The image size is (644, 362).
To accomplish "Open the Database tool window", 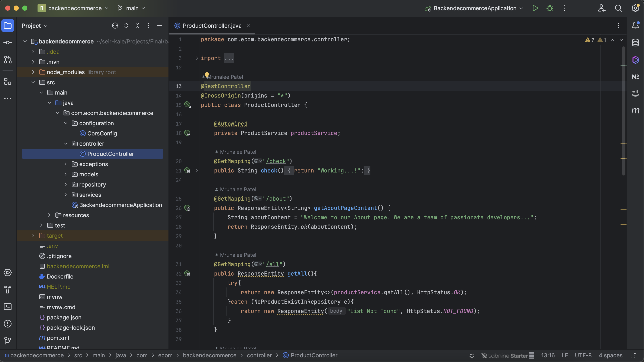I will pyautogui.click(x=635, y=43).
